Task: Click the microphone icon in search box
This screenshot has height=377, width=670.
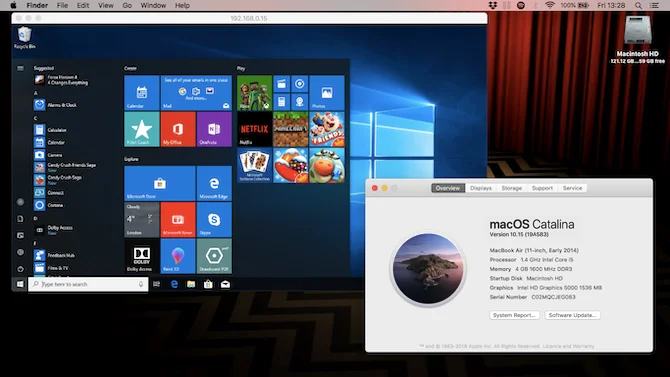Action: pos(141,284)
